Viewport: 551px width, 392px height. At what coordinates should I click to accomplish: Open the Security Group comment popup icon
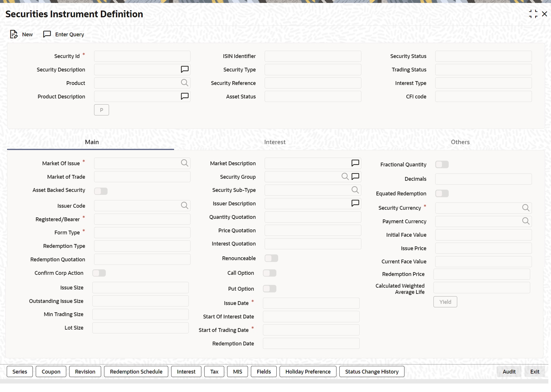(x=355, y=177)
